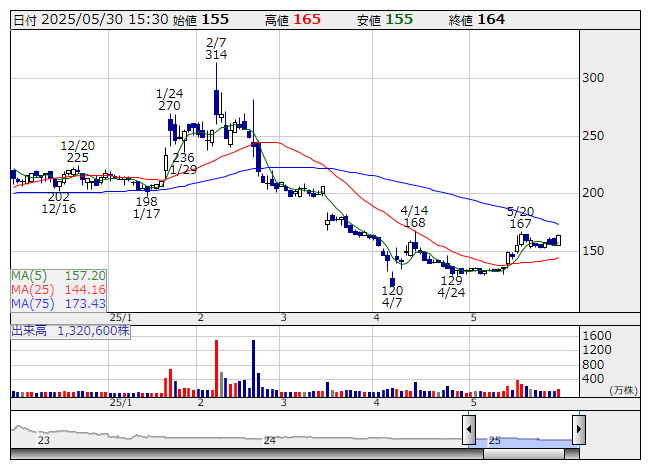Click the 2/7 314 peak price label

point(216,49)
